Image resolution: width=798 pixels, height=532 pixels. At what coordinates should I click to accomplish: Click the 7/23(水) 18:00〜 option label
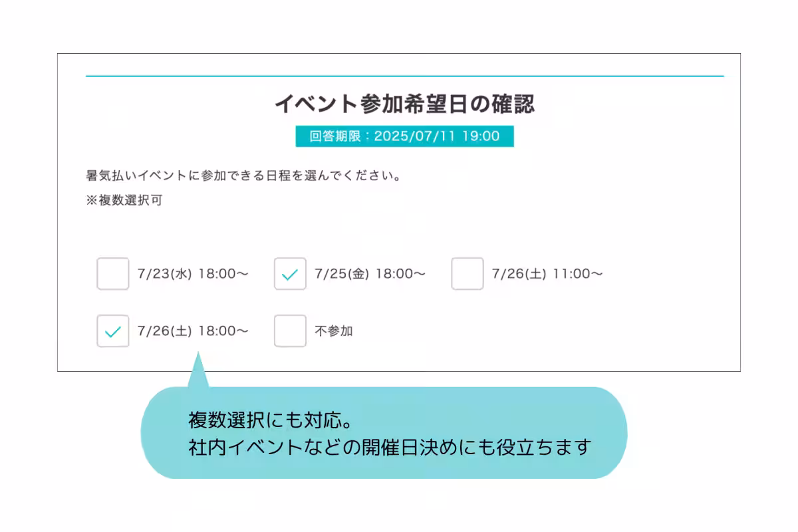[x=193, y=274]
